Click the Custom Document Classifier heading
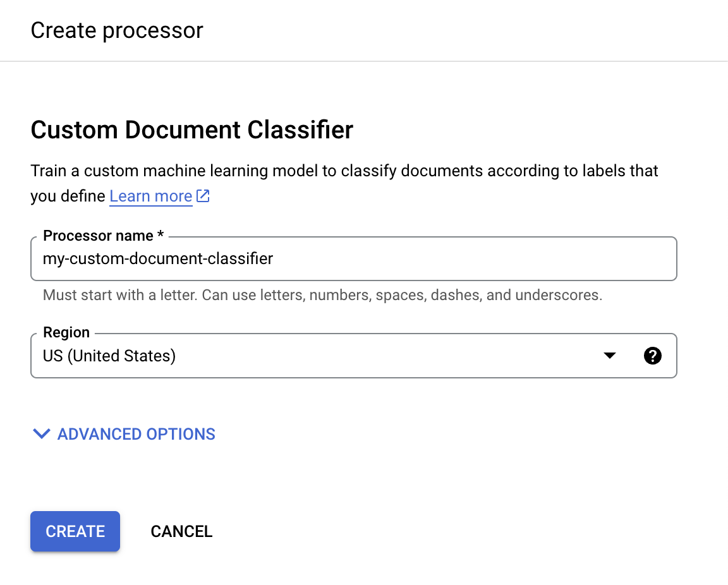 point(191,130)
